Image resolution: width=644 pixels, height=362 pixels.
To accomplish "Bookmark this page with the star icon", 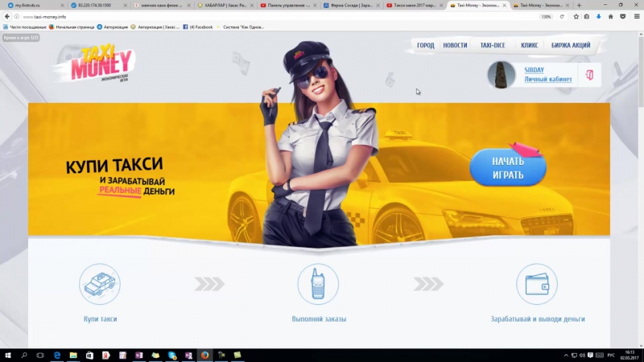I will point(576,17).
